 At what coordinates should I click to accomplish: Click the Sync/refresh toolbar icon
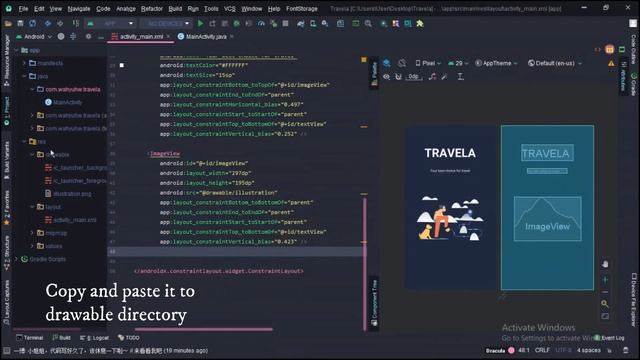(32, 24)
